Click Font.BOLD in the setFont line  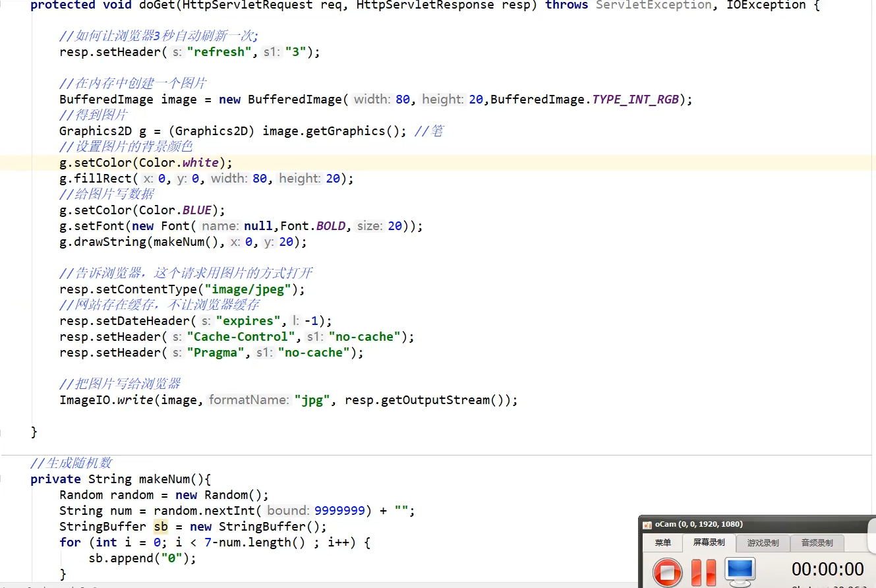pos(313,226)
